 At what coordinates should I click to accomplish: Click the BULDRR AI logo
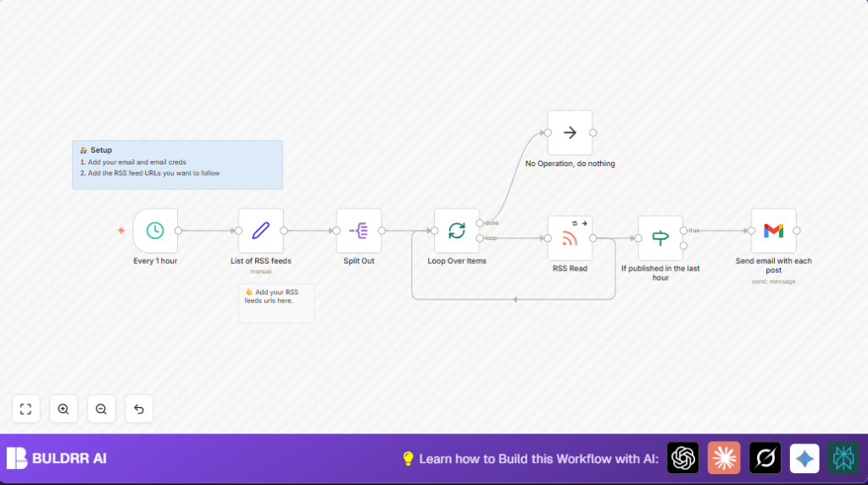(x=57, y=458)
